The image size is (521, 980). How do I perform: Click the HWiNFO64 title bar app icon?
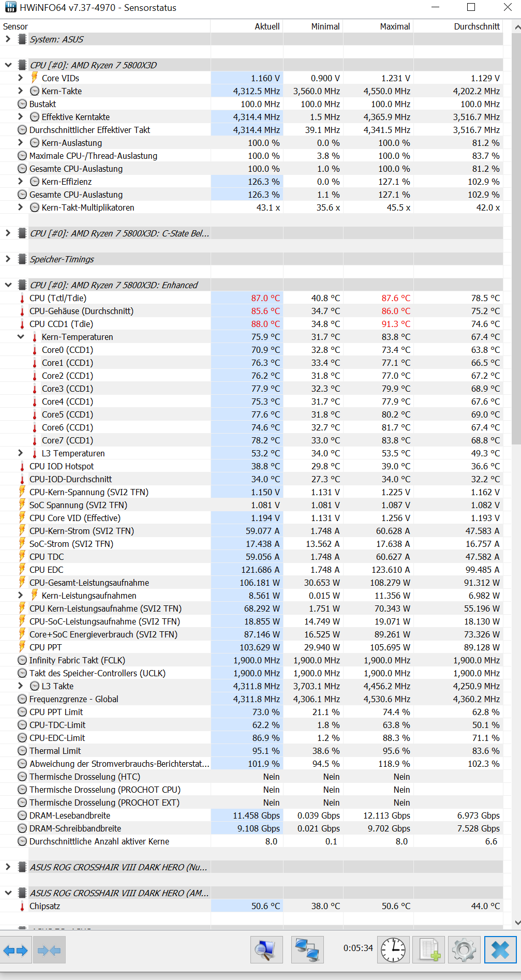(10, 7)
